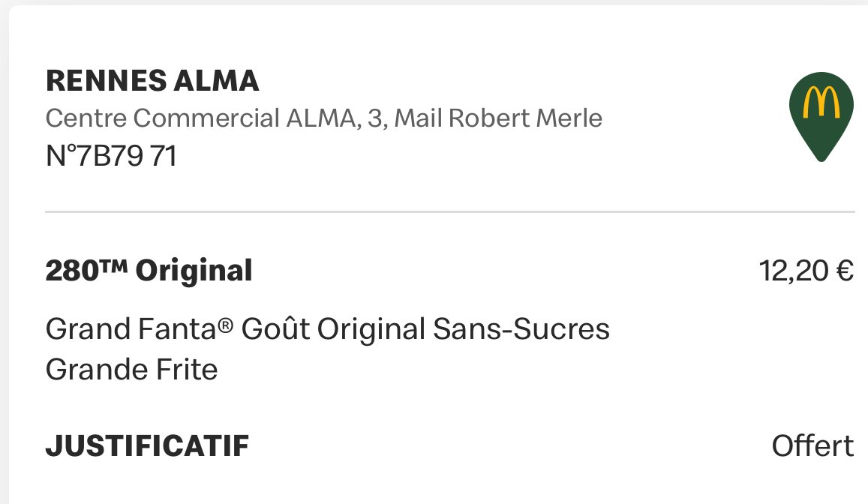Select the trademark symbol after 280
The width and height of the screenshot is (868, 504).
113,265
